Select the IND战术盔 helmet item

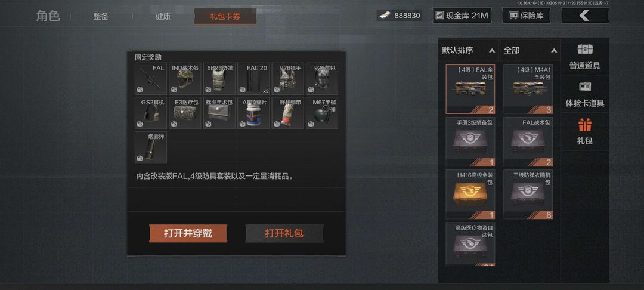click(185, 78)
